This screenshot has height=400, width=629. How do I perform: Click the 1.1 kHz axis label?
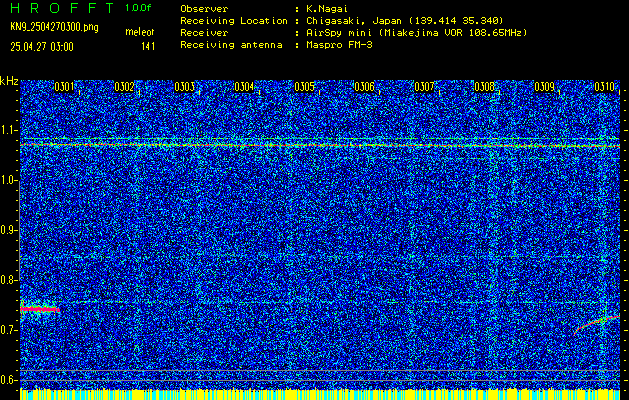(8, 130)
